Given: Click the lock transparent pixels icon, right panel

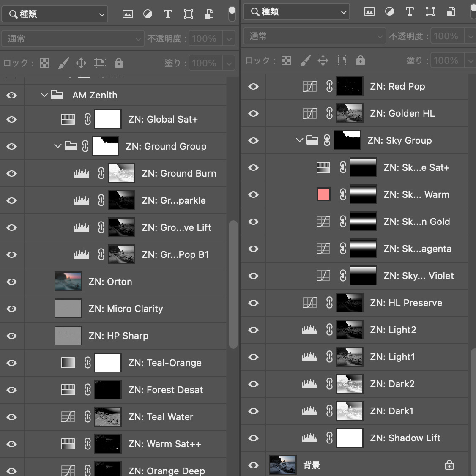Looking at the screenshot, I should tap(286, 60).
